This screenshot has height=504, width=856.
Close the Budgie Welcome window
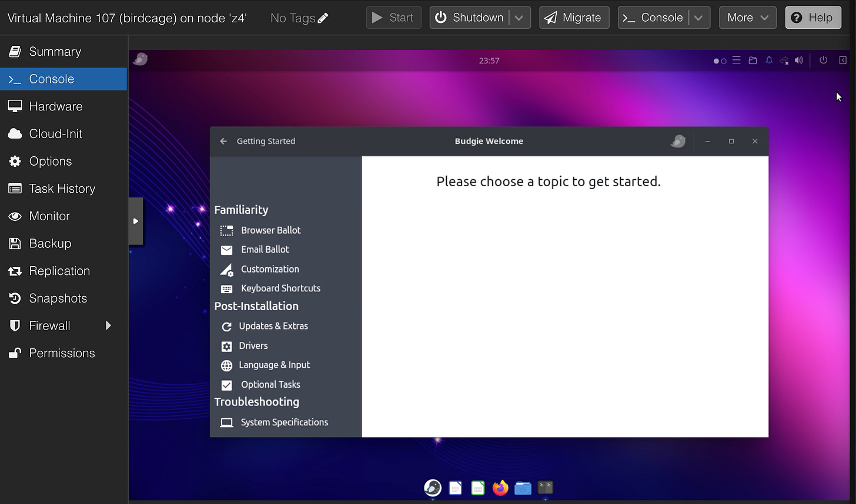click(x=755, y=141)
